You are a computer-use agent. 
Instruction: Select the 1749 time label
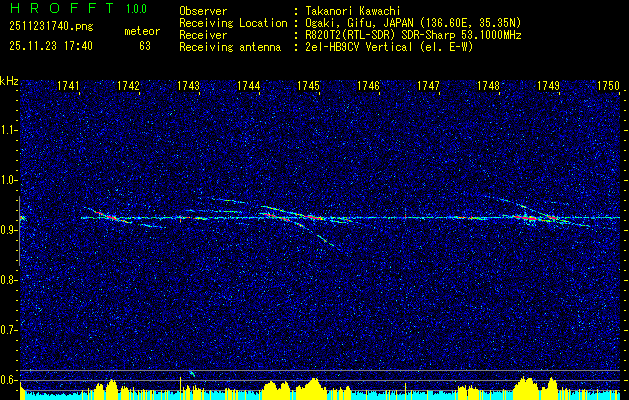point(549,85)
